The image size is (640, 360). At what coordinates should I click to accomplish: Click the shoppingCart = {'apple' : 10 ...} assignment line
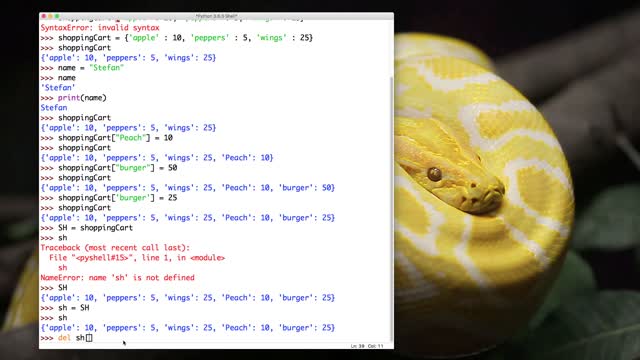point(176,38)
